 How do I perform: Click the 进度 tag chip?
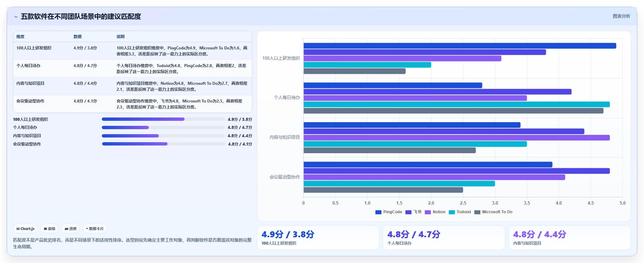coord(71,229)
